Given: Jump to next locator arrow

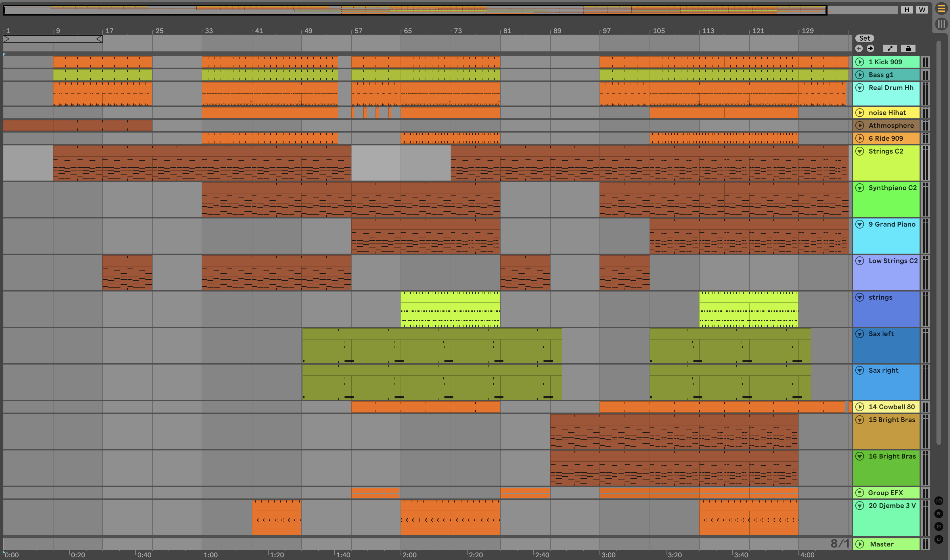Looking at the screenshot, I should tap(870, 48).
